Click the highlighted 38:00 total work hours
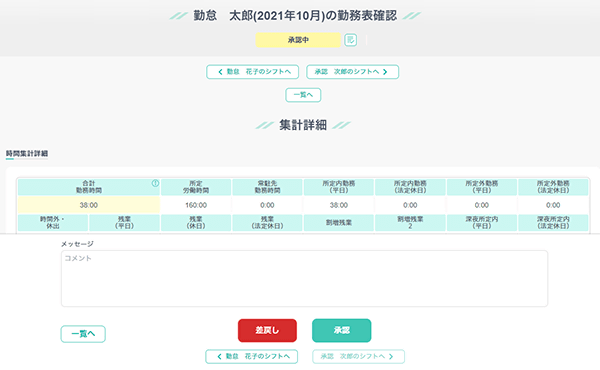Screen dimensions: 600x370 [x=89, y=205]
